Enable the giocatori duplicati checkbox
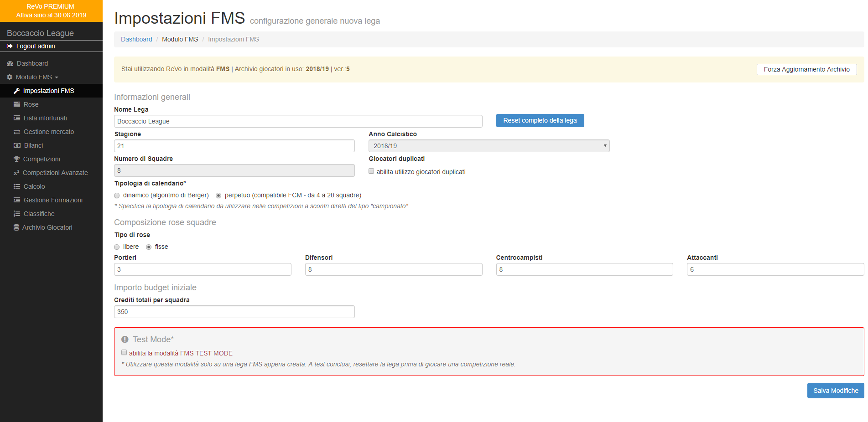This screenshot has height=422, width=868. pos(371,171)
